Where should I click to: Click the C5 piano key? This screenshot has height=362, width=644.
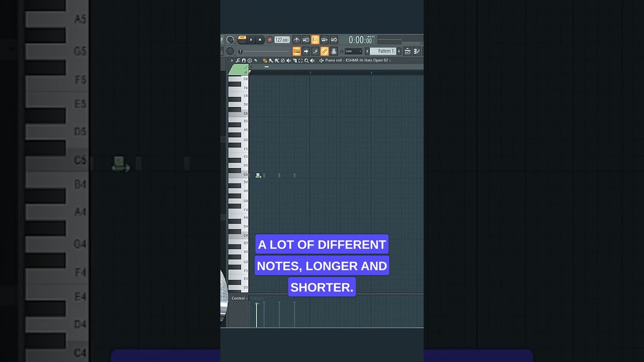click(238, 174)
